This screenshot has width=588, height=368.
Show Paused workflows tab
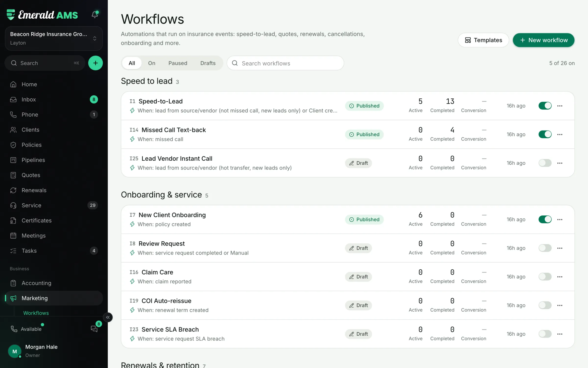coord(178,63)
